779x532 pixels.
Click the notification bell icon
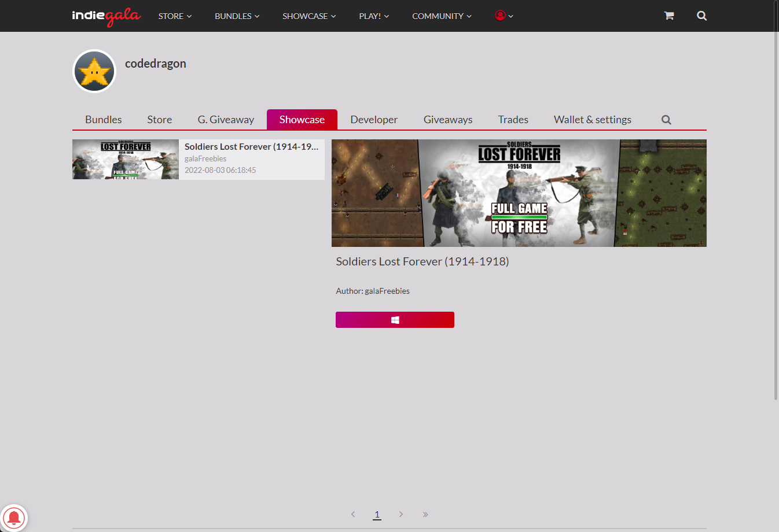pyautogui.click(x=14, y=518)
